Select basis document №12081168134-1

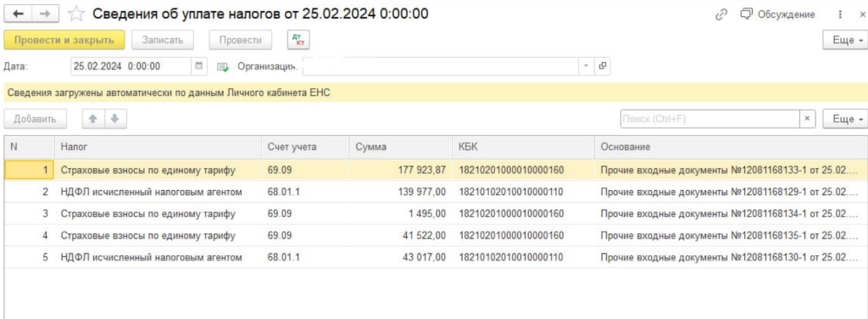coord(732,214)
